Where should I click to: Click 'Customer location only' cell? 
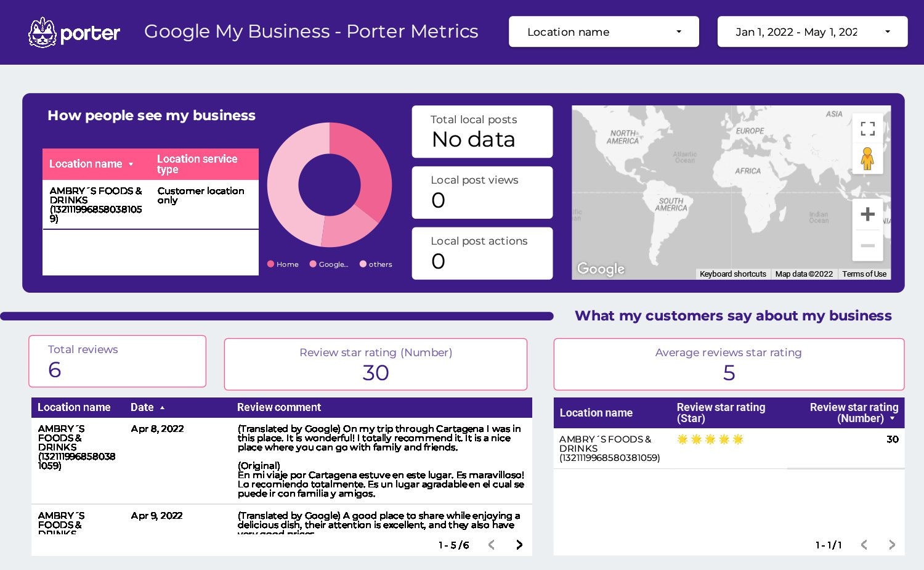click(x=201, y=195)
